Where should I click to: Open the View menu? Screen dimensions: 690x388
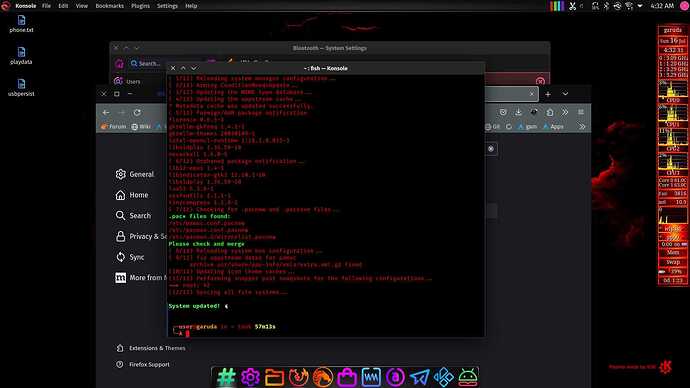(x=81, y=6)
